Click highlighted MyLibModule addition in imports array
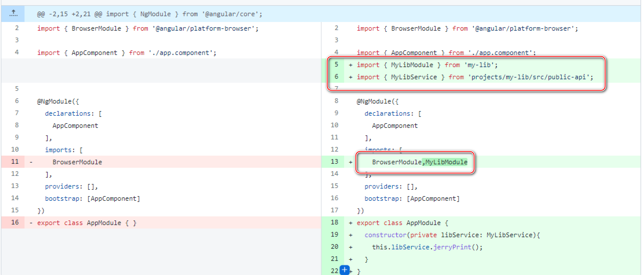Image resolution: width=644 pixels, height=275 pixels. [x=446, y=162]
